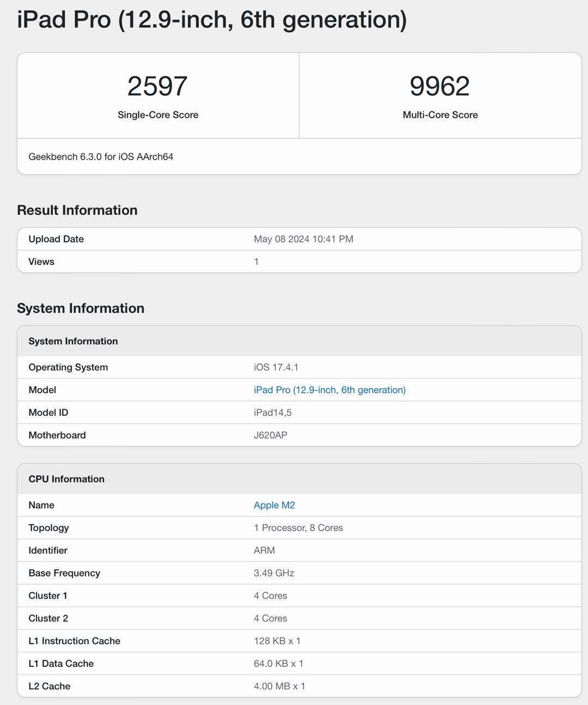Click the Single-Core Score label
Image resolution: width=588 pixels, height=705 pixels.
158,115
